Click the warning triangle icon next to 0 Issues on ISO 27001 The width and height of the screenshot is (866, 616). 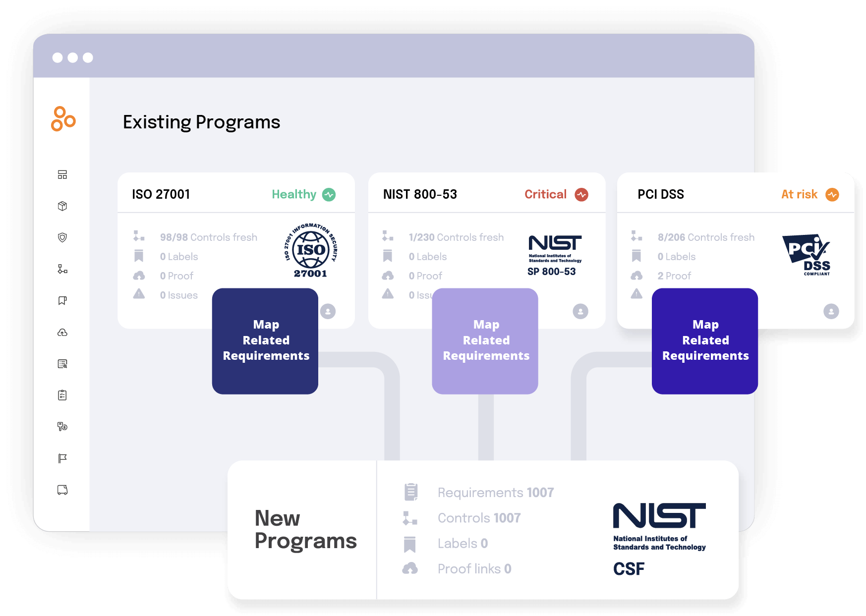pos(139,294)
